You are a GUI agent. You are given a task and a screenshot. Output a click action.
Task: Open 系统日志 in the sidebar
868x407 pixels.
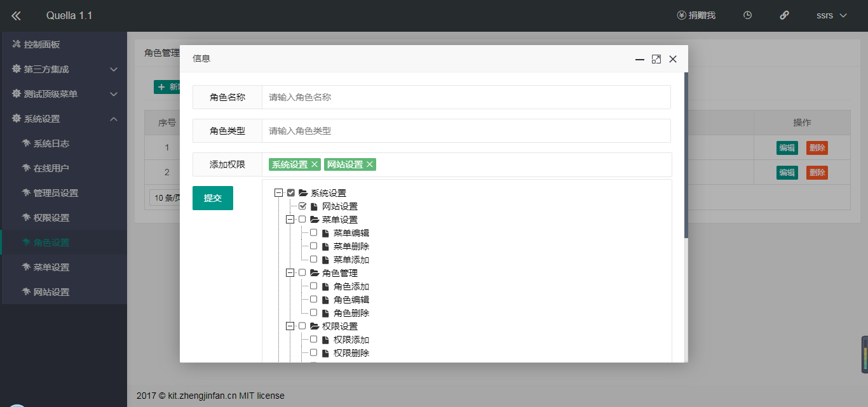pos(64,143)
